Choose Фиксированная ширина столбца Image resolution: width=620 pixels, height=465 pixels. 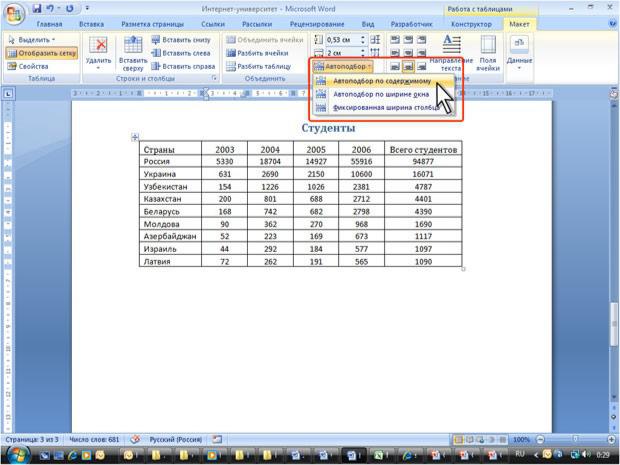[384, 108]
